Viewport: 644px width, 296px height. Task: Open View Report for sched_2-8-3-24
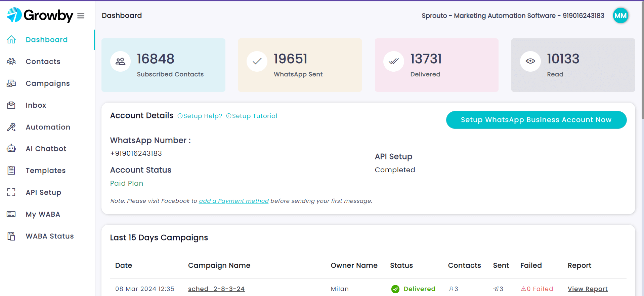point(588,289)
